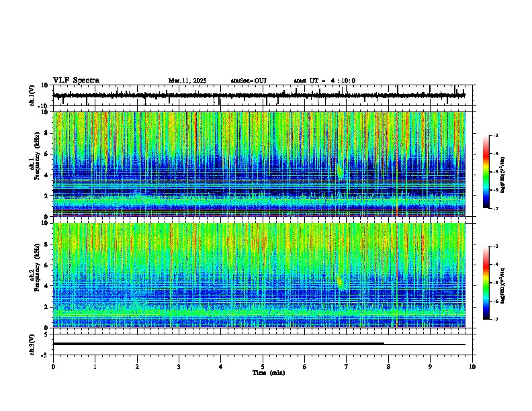Click the 'Time (min)' axis label

tap(269, 373)
